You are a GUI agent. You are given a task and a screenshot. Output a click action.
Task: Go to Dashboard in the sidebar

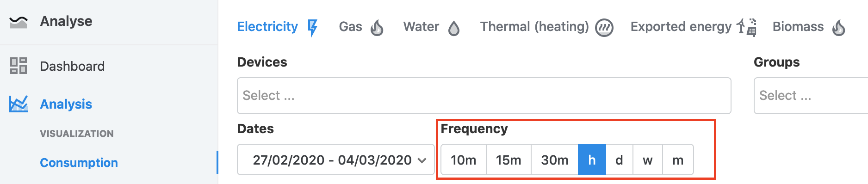pos(72,66)
